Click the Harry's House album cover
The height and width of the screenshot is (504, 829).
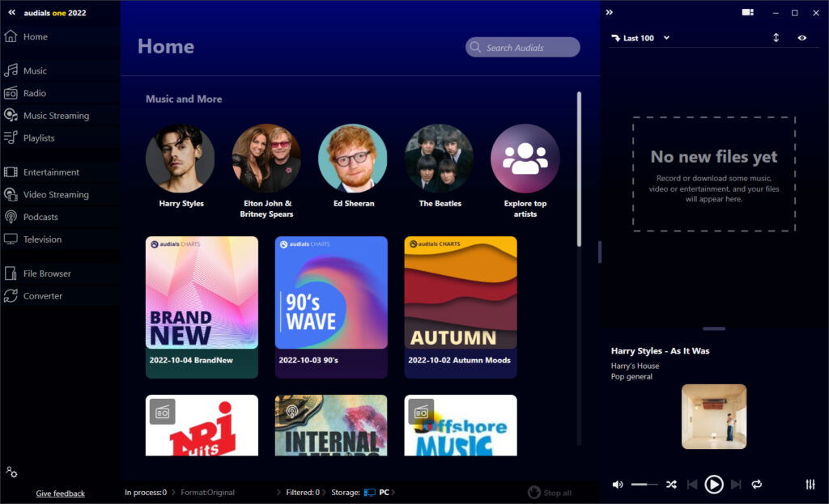714,417
